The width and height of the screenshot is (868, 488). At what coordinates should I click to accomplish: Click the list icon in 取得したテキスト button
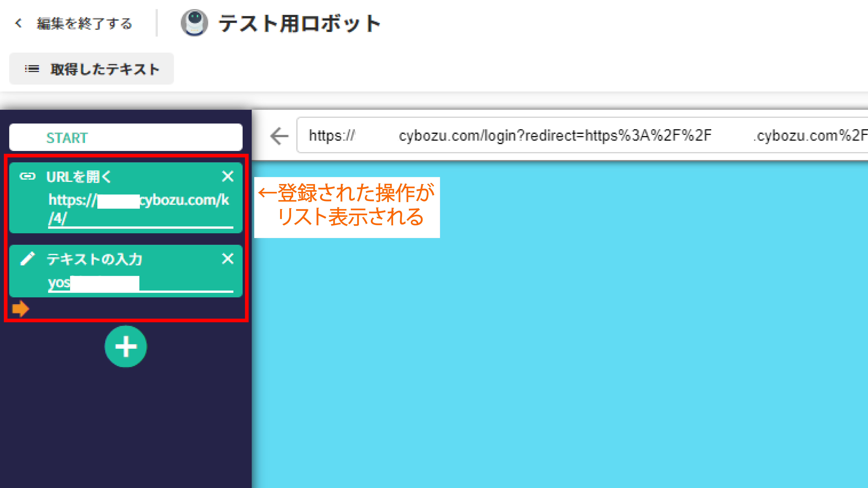[32, 69]
